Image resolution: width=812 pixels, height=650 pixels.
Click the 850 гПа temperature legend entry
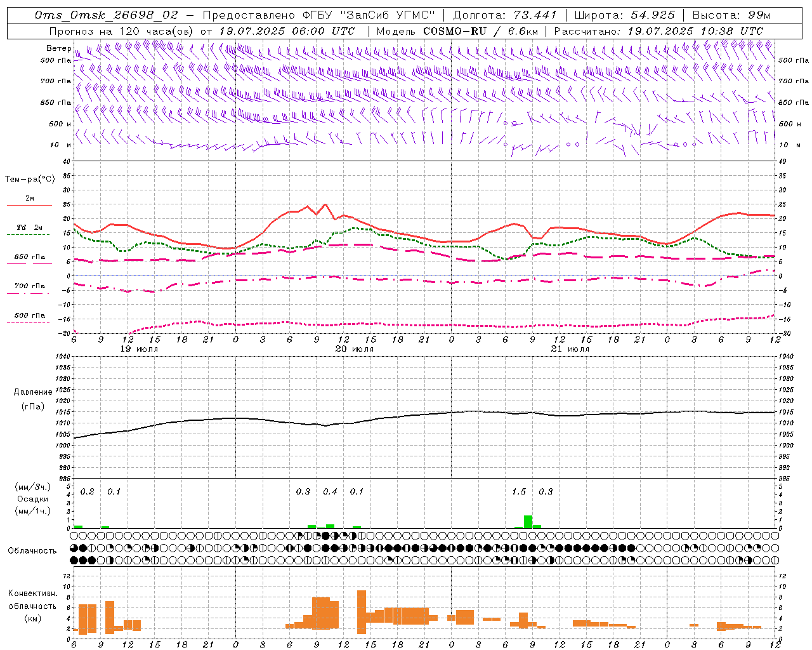click(x=30, y=257)
